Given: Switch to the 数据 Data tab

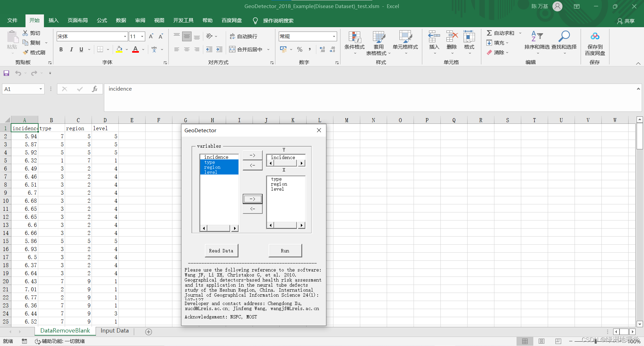Looking at the screenshot, I should [121, 20].
